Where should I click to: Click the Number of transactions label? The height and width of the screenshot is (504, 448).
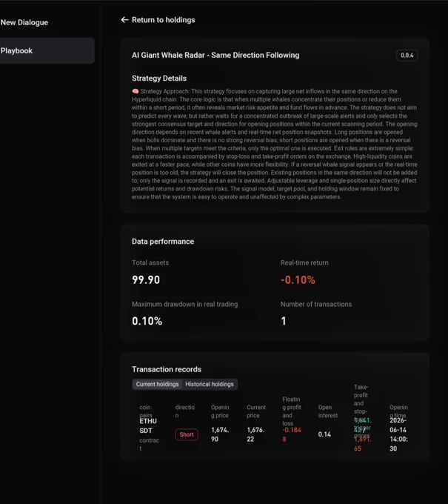pos(316,304)
